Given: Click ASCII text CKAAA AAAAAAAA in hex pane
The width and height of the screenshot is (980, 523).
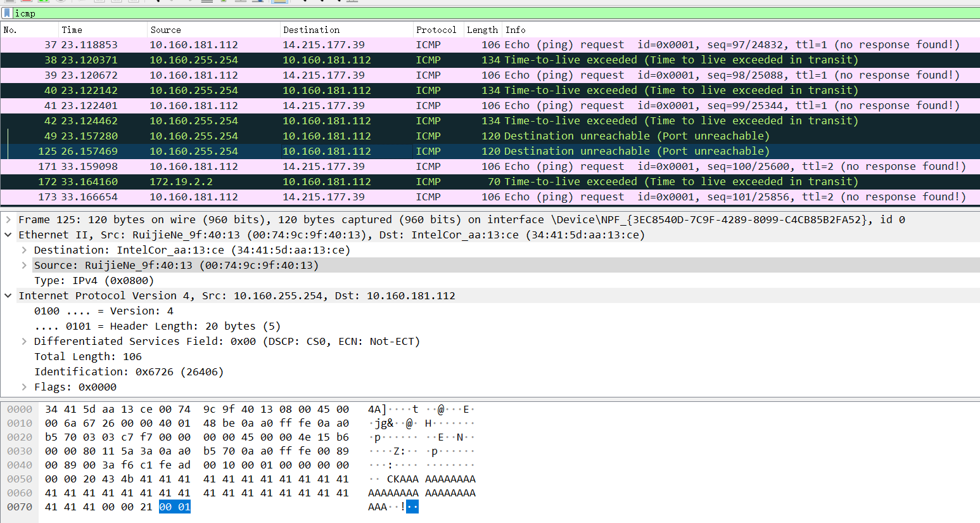Looking at the screenshot, I should click(x=431, y=479).
